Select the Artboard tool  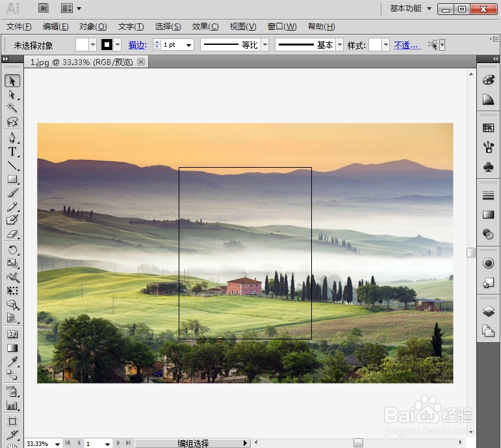click(12, 421)
